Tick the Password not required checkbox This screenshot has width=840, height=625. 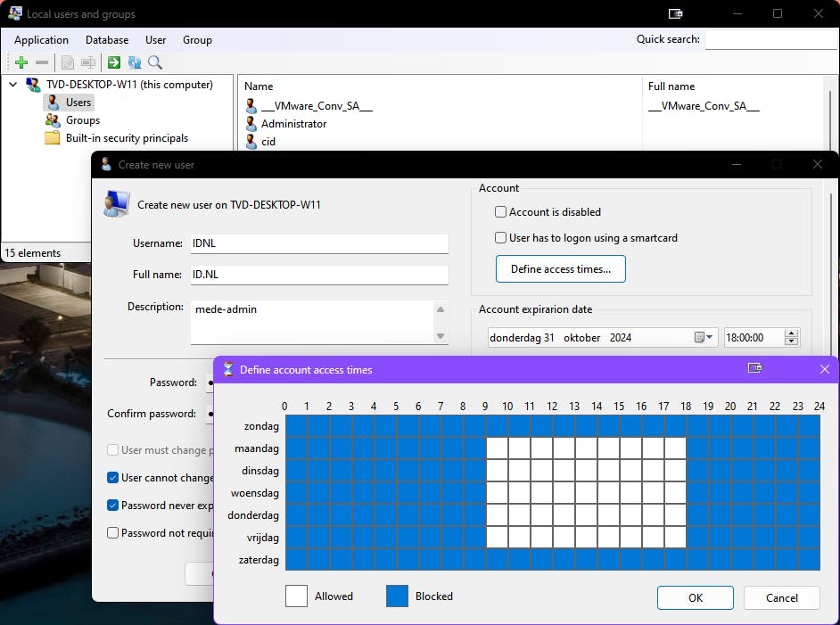(x=112, y=533)
